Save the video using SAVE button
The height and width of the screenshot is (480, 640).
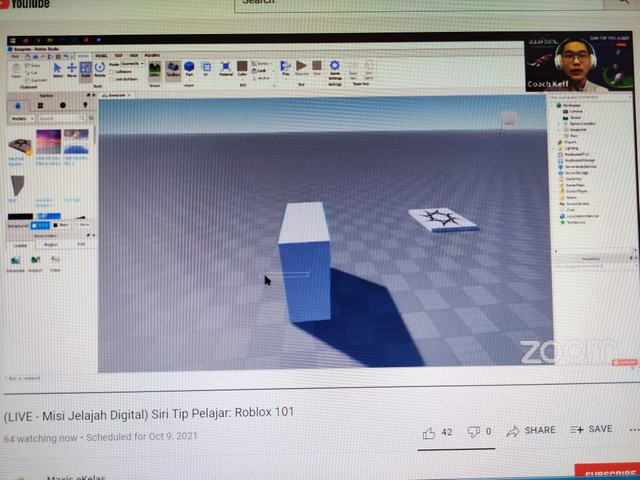click(591, 430)
